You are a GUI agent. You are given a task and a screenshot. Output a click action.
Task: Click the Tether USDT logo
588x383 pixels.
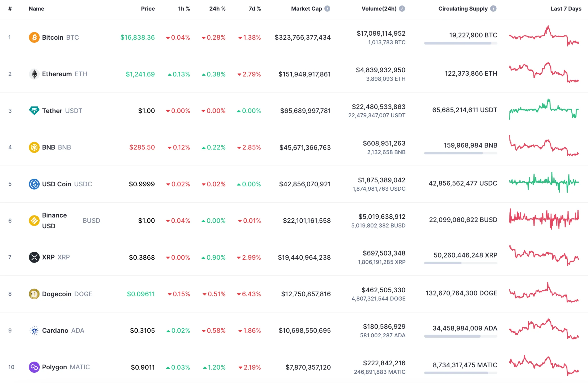(x=34, y=111)
